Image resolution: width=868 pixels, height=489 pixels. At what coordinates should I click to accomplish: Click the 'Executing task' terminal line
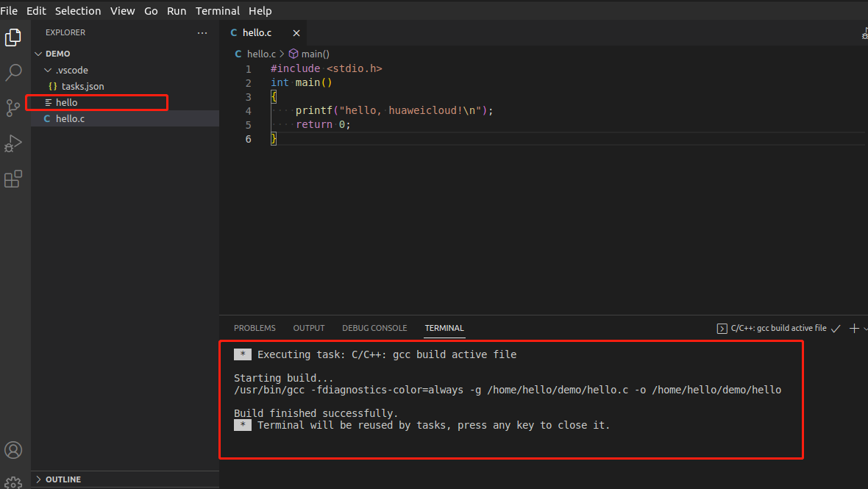coord(386,354)
